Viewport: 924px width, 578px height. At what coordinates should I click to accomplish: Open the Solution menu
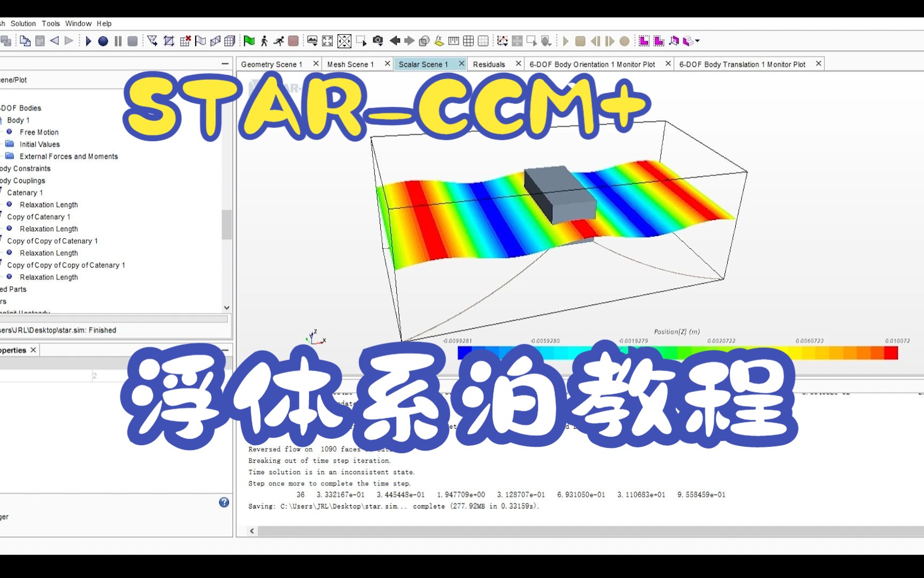click(x=23, y=24)
